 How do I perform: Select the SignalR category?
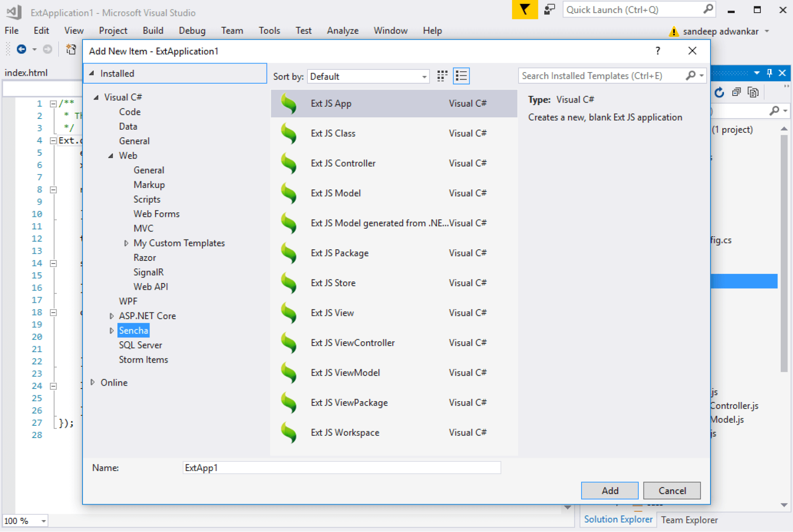148,272
